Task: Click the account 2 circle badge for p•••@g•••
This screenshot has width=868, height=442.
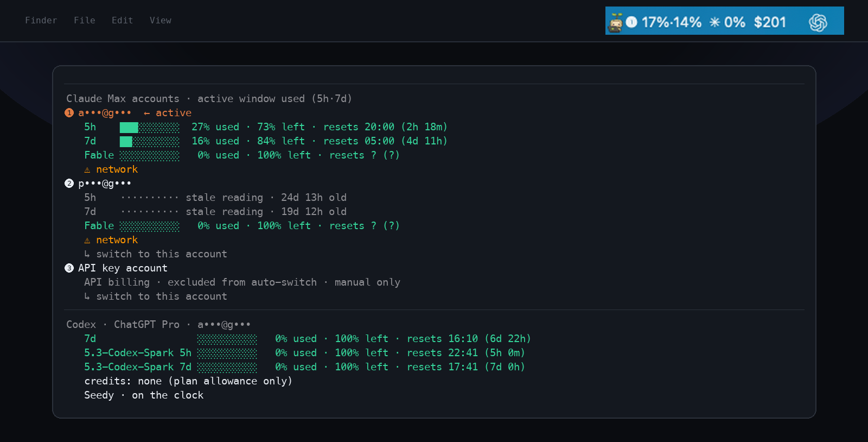Action: [69, 183]
